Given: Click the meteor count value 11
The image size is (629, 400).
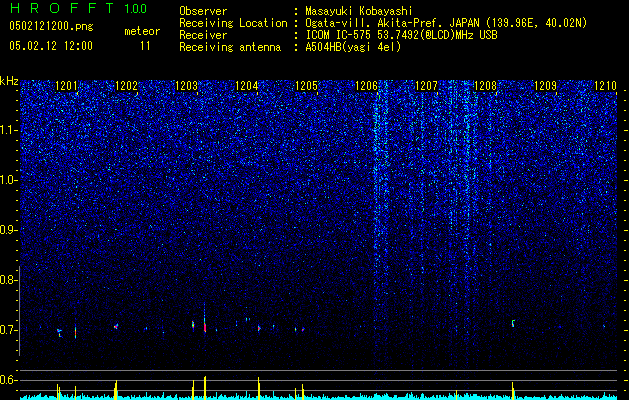Looking at the screenshot, I should (x=145, y=46).
